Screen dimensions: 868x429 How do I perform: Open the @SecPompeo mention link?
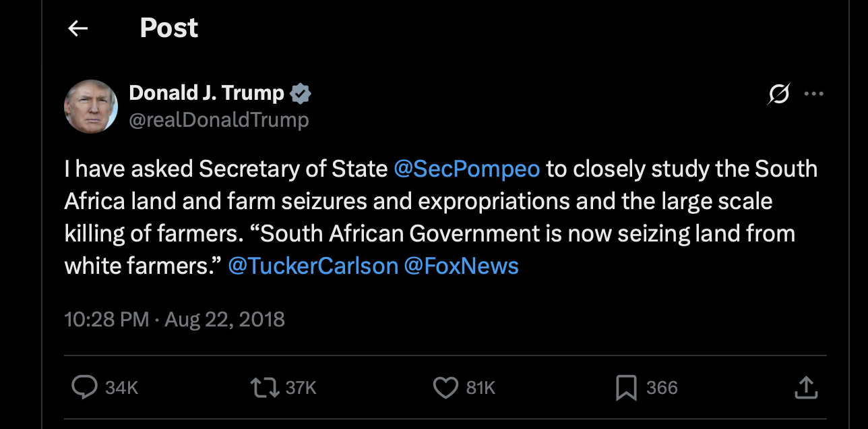466,169
